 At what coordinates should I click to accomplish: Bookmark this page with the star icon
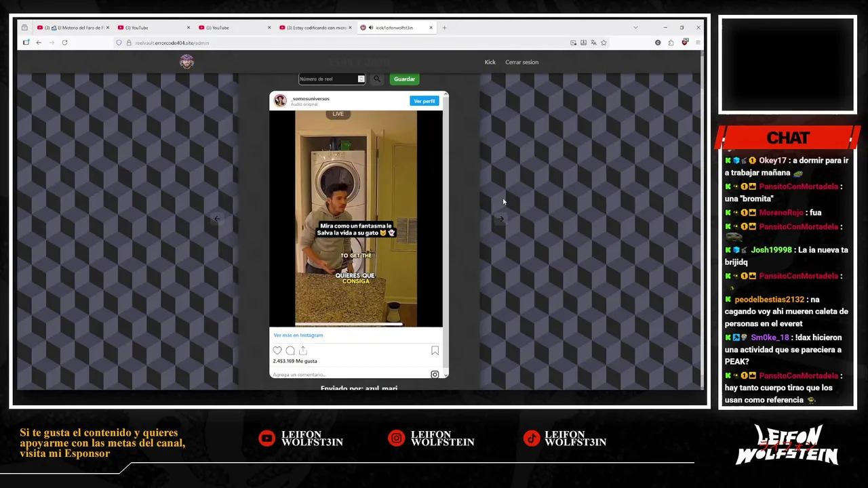coord(604,43)
